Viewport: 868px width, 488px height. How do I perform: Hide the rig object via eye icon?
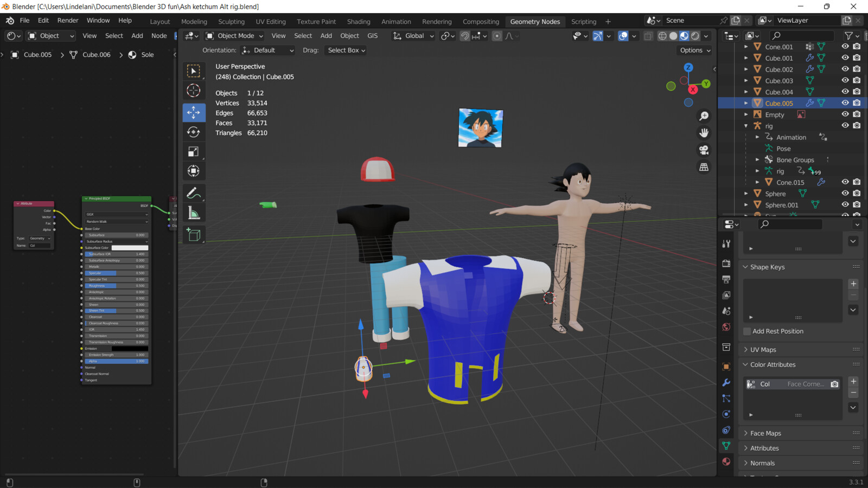(845, 126)
